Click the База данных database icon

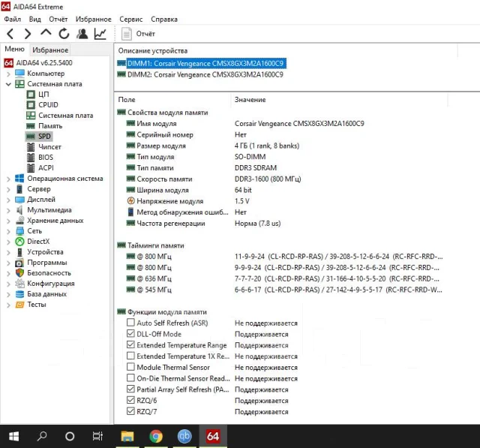pos(19,294)
